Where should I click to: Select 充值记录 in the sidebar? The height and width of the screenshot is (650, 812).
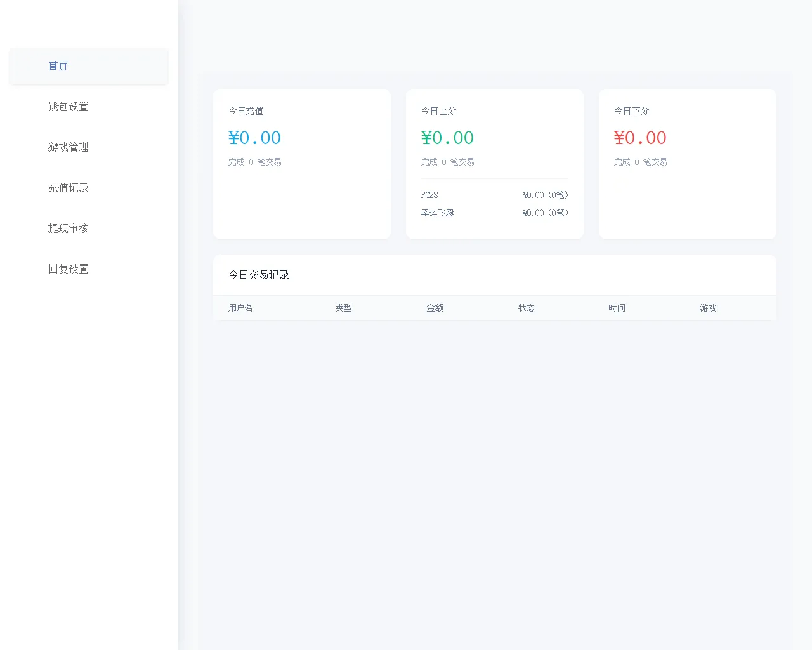click(x=69, y=188)
